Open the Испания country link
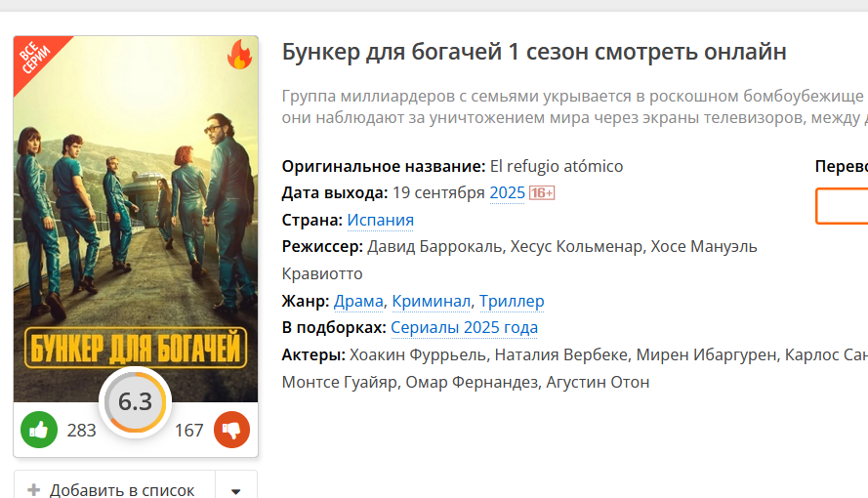Image resolution: width=868 pixels, height=498 pixels. (381, 220)
